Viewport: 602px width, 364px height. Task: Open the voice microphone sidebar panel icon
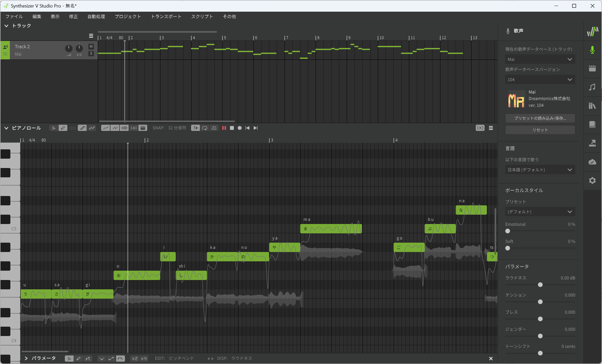click(592, 50)
